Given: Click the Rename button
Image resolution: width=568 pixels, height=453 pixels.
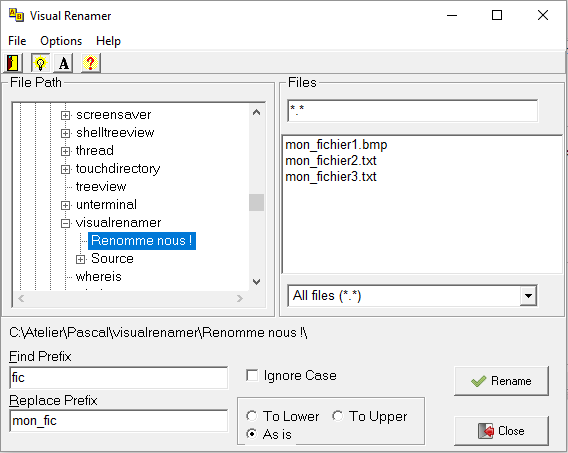Looking at the screenshot, I should (x=501, y=381).
